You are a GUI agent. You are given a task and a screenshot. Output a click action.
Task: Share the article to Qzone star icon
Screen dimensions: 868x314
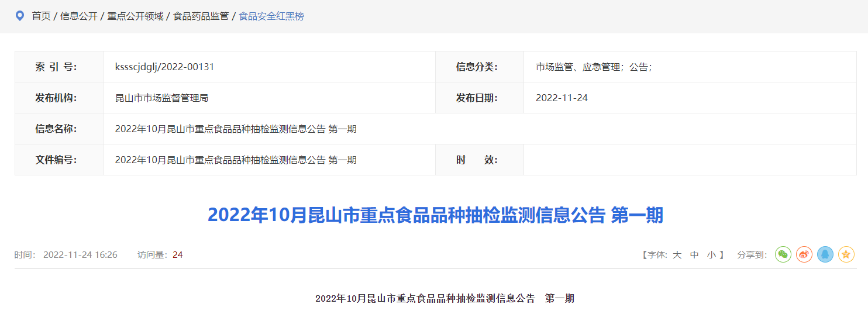[x=846, y=254]
